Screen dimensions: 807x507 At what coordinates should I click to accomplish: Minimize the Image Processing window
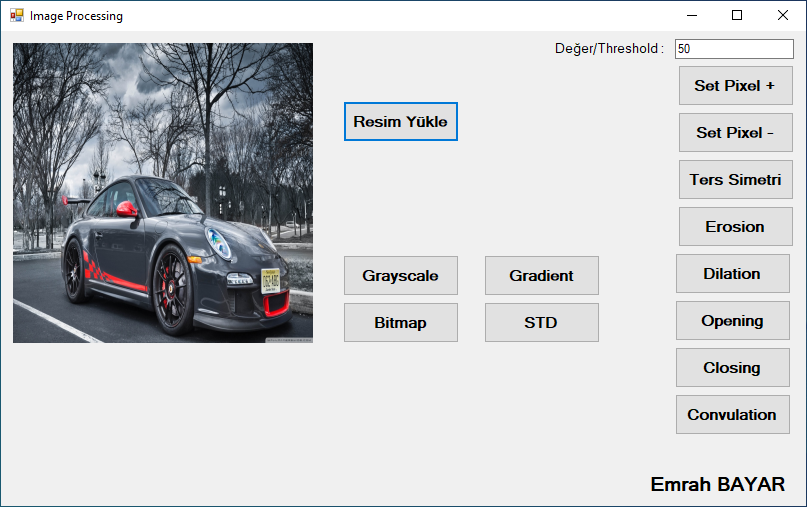(x=692, y=15)
